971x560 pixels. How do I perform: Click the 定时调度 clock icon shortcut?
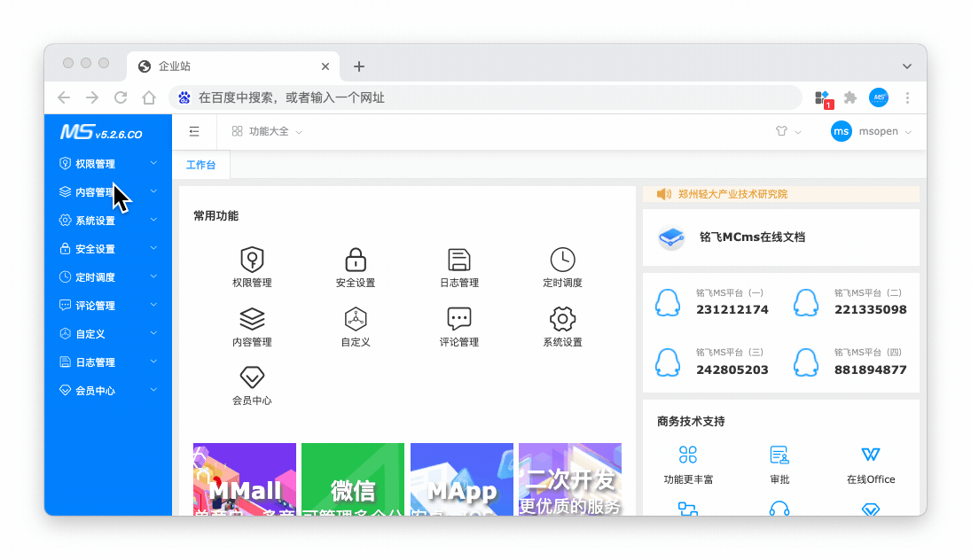pos(562,261)
